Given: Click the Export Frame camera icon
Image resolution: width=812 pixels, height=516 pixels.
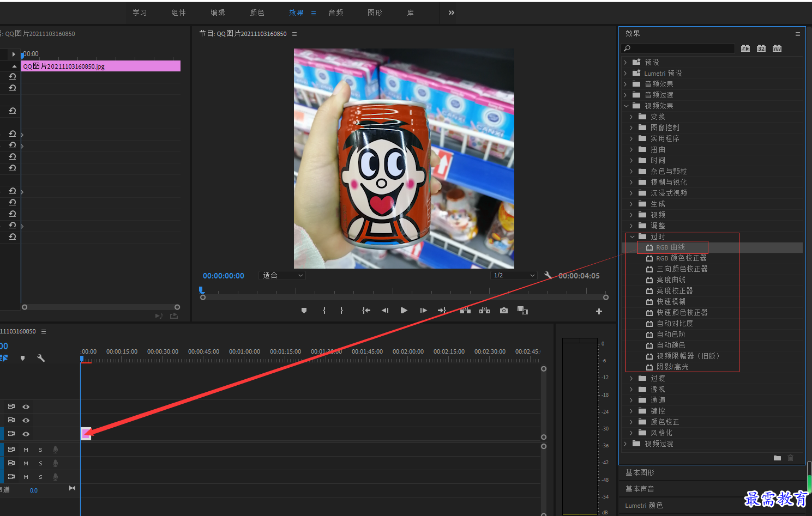Looking at the screenshot, I should pos(504,311).
